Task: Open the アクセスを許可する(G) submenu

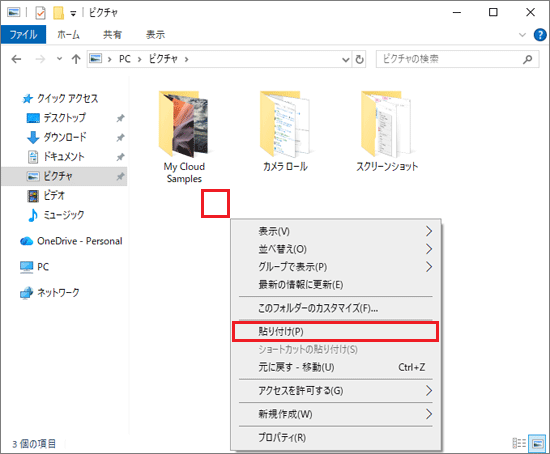Action: 336,390
